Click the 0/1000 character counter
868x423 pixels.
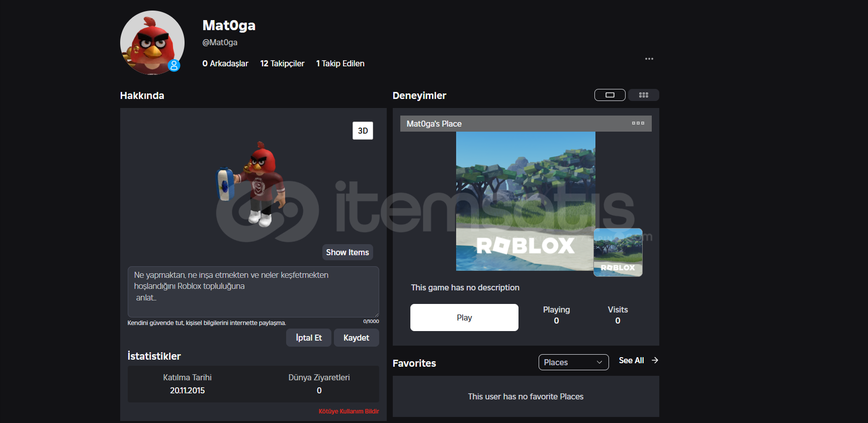pos(371,322)
